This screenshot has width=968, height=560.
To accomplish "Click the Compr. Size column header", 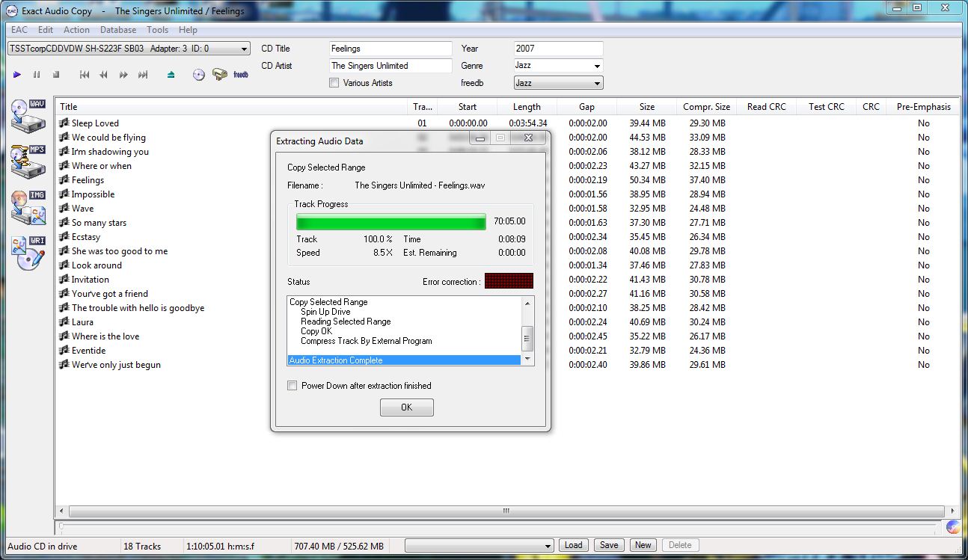I will 706,107.
